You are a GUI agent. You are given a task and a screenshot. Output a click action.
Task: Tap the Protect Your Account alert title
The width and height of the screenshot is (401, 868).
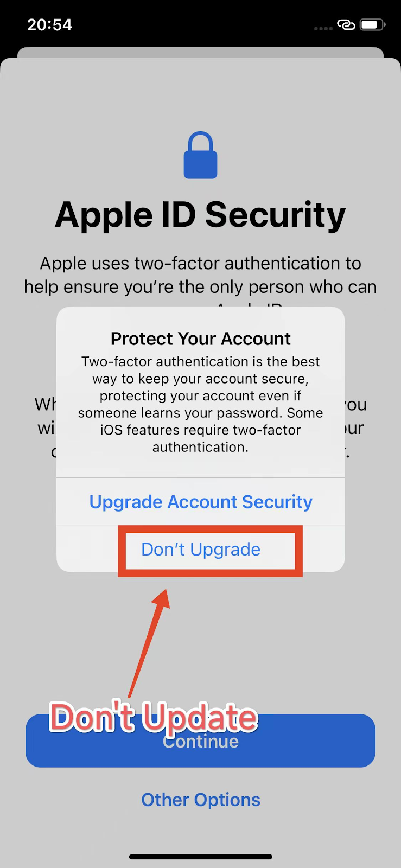click(x=201, y=339)
